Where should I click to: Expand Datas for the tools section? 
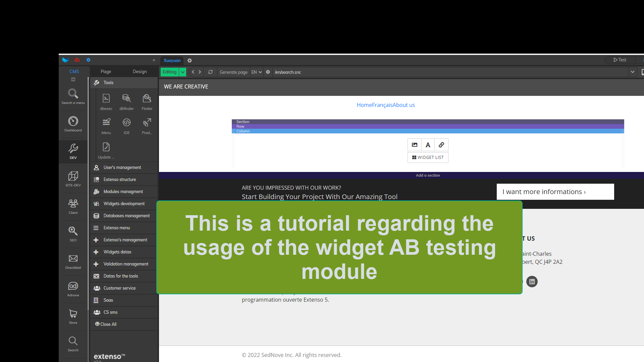point(124,276)
